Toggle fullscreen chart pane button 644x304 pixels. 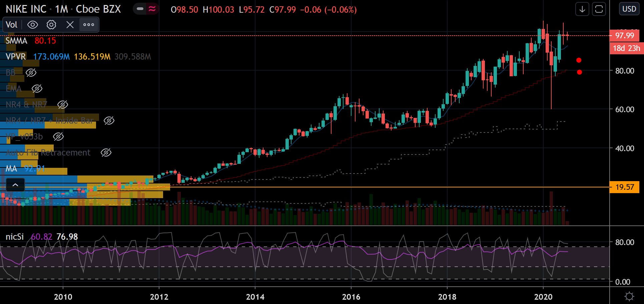(599, 9)
